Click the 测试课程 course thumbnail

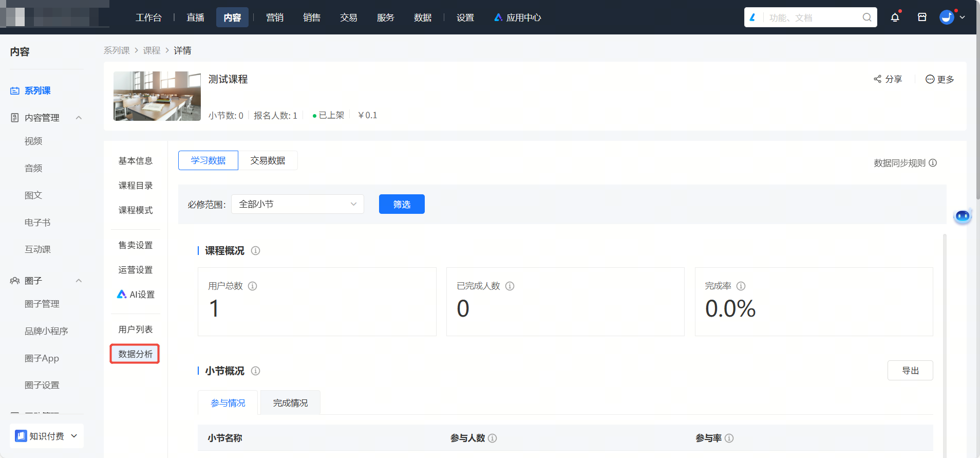(x=157, y=96)
